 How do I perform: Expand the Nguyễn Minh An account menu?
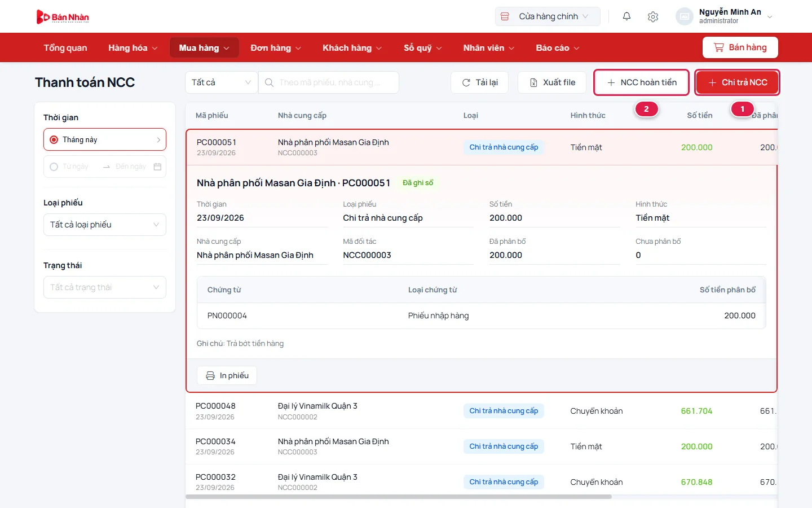pos(770,16)
